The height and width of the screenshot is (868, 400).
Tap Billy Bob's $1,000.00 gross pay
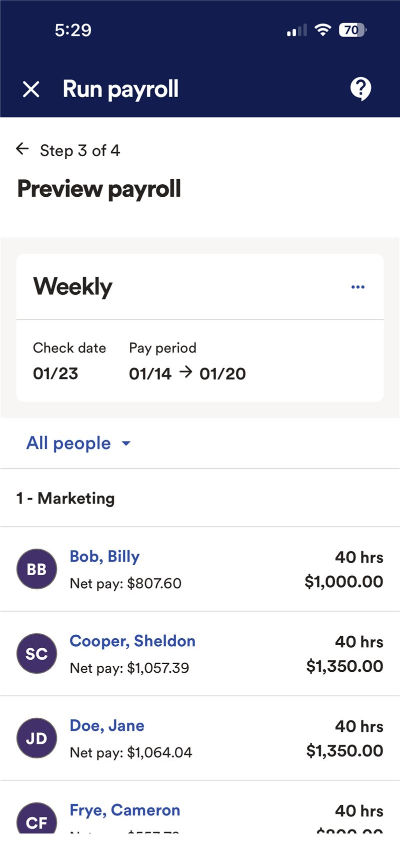pyautogui.click(x=344, y=582)
